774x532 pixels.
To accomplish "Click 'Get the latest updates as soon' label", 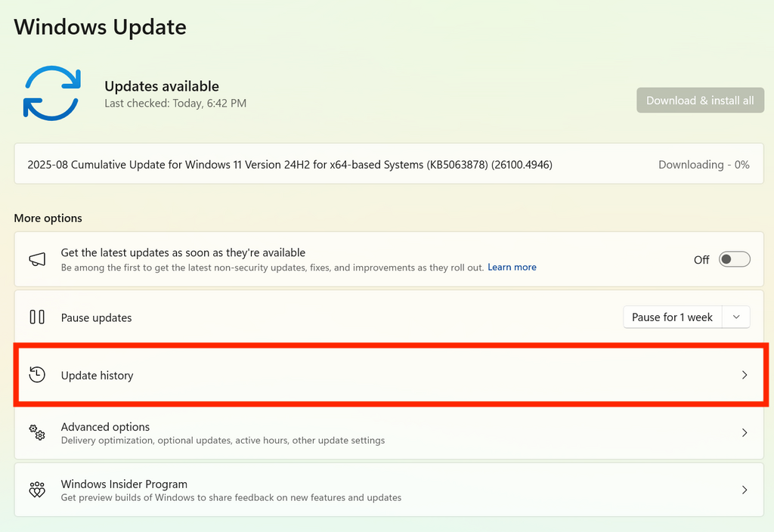I will pos(183,252).
